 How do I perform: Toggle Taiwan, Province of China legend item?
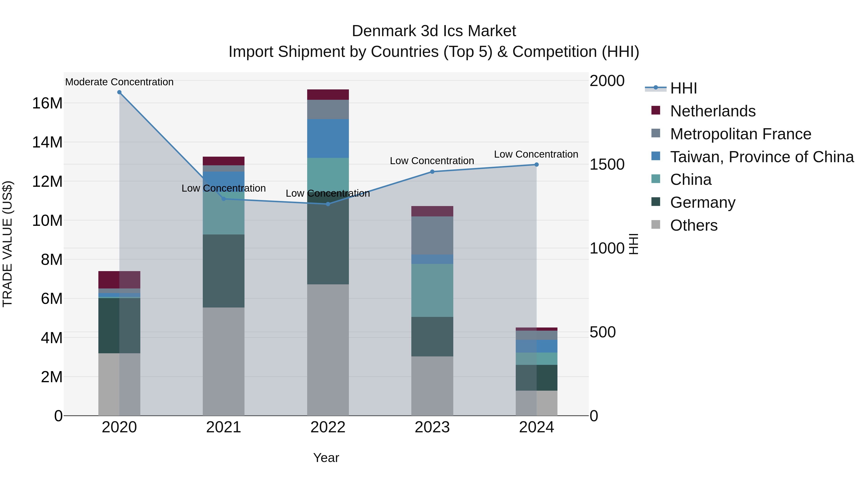(753, 157)
